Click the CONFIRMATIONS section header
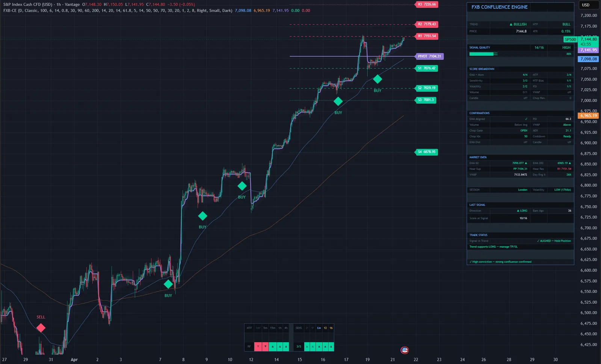Image resolution: width=601 pixels, height=364 pixels. click(479, 113)
